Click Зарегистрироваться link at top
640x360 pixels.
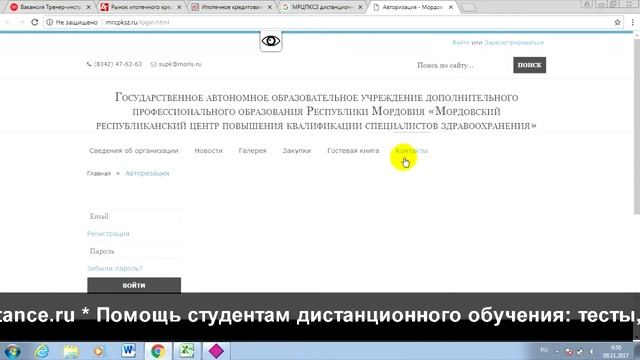(x=514, y=42)
